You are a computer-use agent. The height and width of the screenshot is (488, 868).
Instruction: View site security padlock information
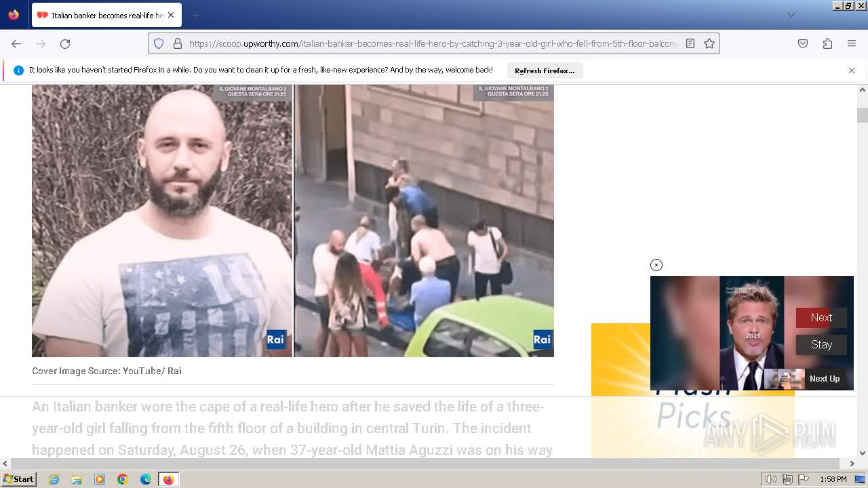tap(178, 43)
